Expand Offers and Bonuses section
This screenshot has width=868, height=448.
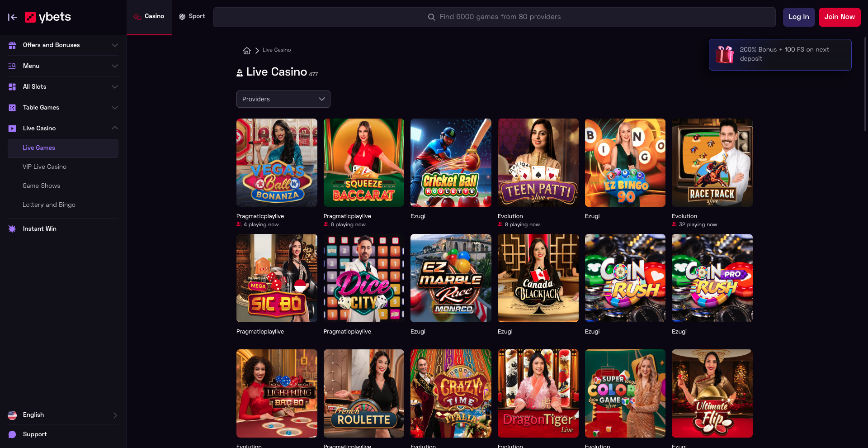pyautogui.click(x=115, y=45)
